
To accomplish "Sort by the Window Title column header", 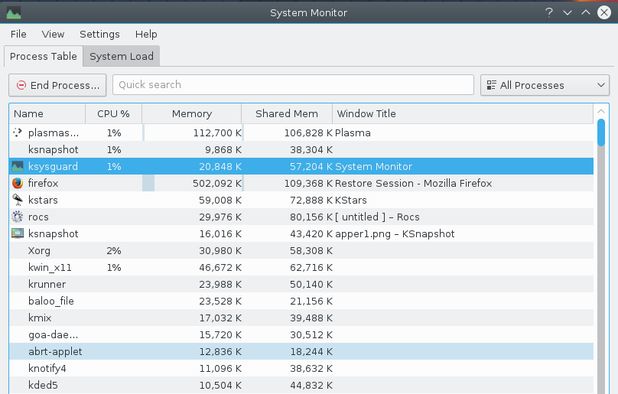I will 463,114.
